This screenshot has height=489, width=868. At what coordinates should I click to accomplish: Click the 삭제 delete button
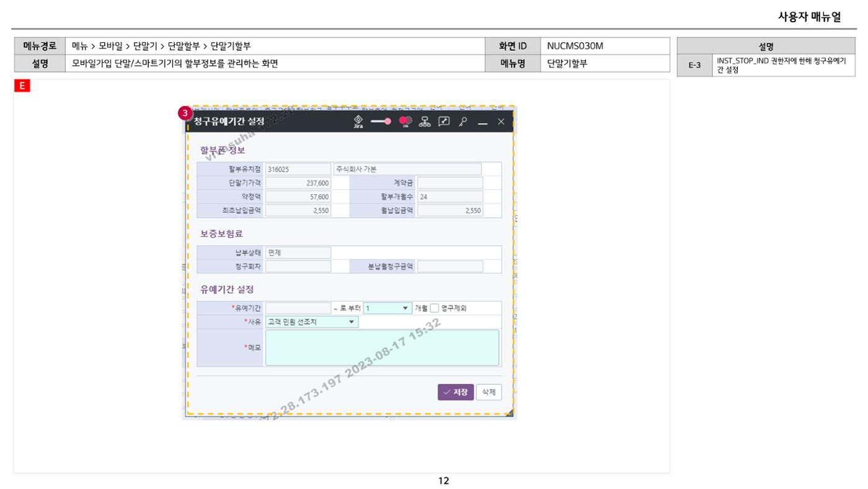click(489, 392)
